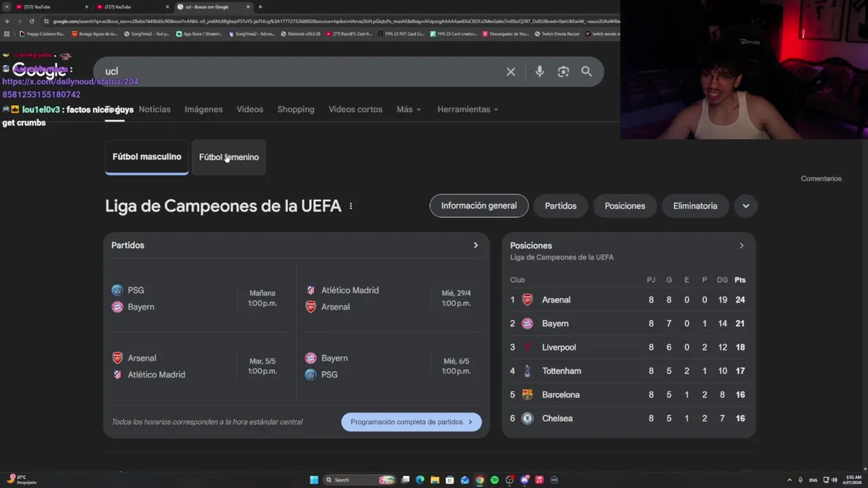Open the Videos search tab

(250, 109)
